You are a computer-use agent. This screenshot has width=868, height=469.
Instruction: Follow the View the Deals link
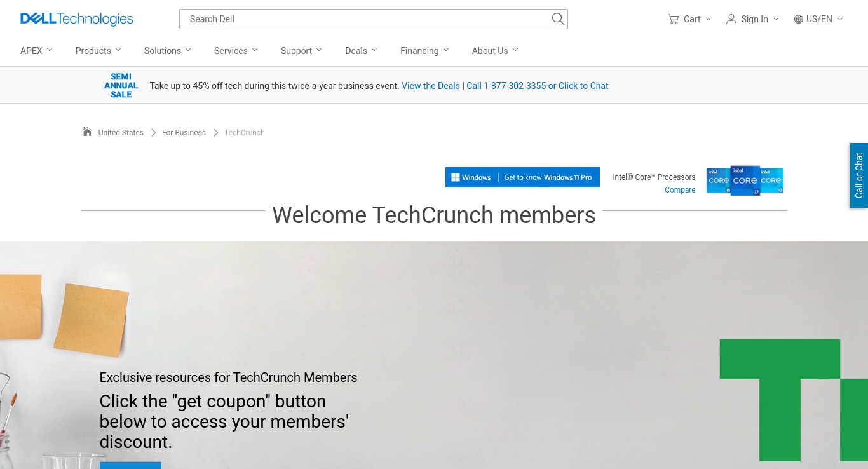click(431, 86)
